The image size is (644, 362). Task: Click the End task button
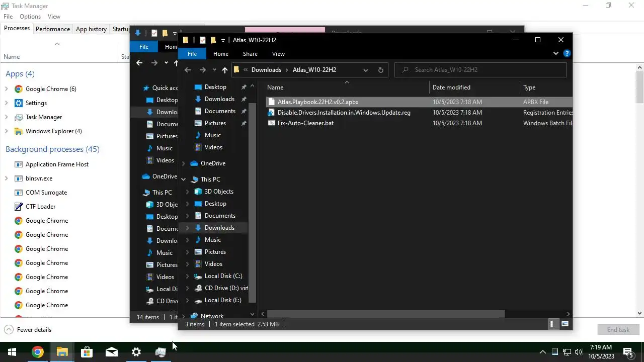[618, 330]
